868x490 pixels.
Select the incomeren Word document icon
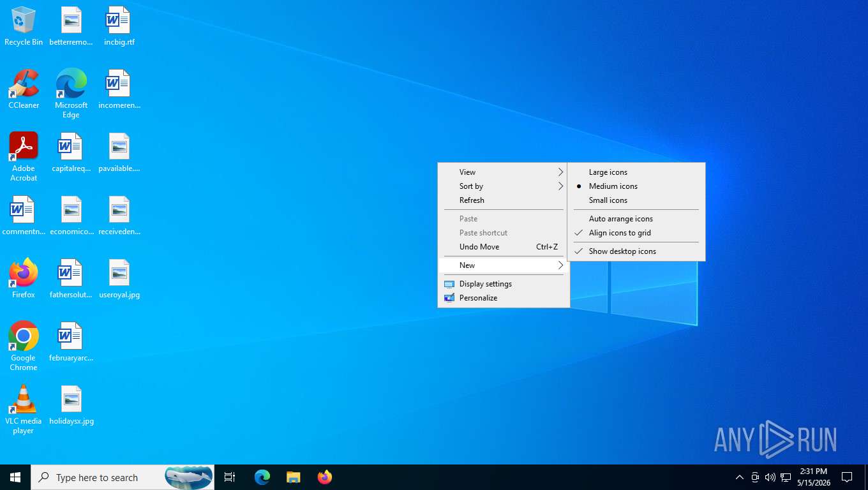[119, 89]
